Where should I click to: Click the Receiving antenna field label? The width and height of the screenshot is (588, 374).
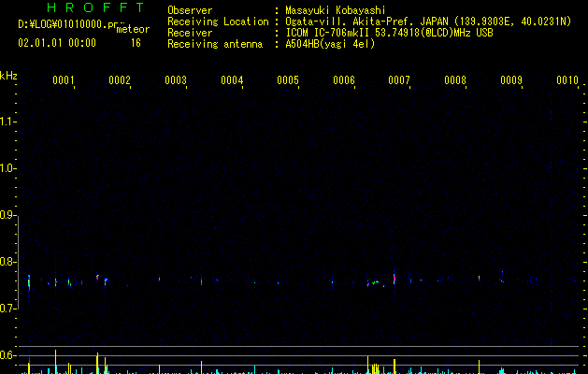click(x=215, y=44)
